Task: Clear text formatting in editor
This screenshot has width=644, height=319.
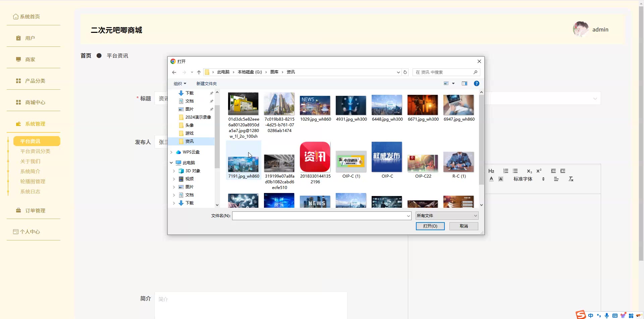Action: (571, 179)
